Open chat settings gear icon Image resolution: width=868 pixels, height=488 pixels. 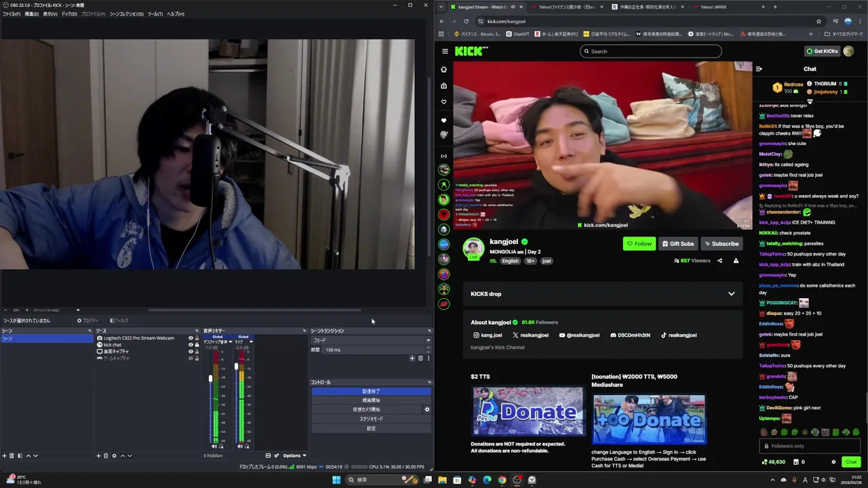click(x=833, y=462)
